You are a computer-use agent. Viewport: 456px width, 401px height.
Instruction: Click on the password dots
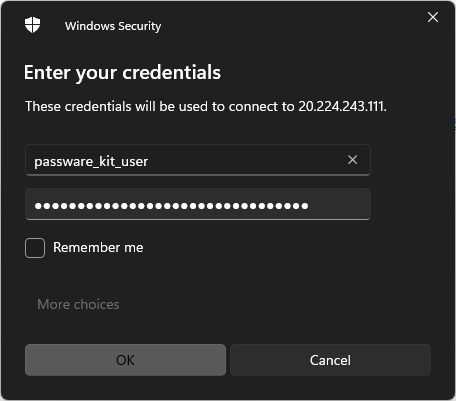tap(171, 206)
